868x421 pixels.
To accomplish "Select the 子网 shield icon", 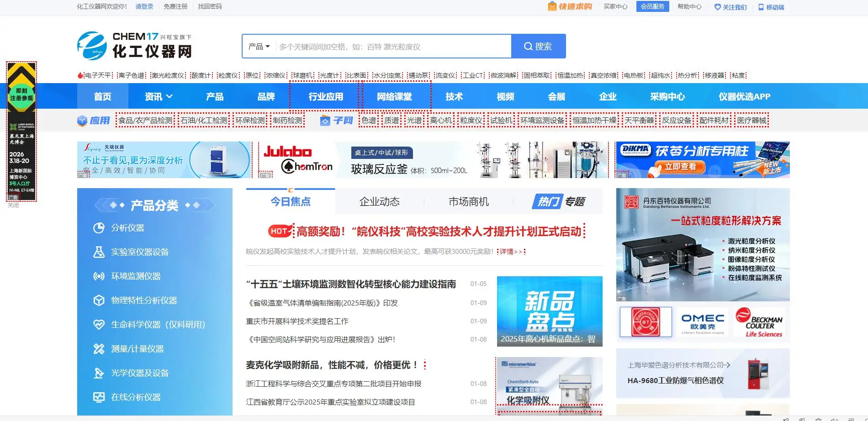I will click(x=325, y=121).
